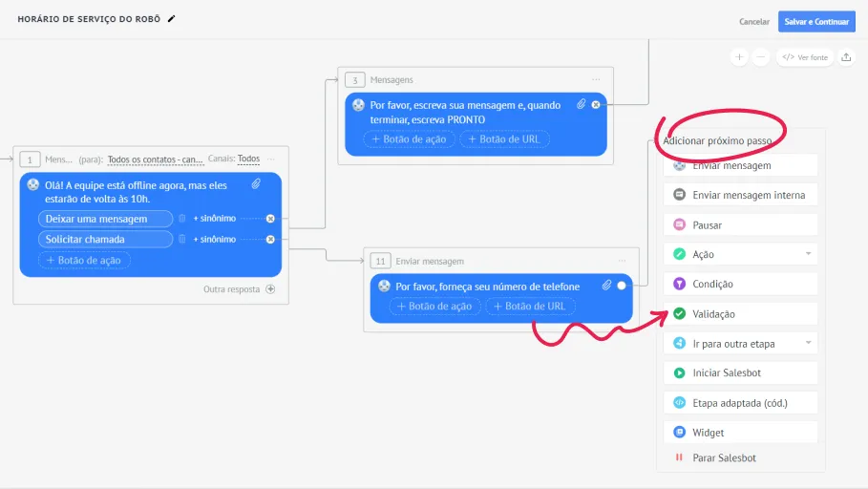Zoom out with the minus icon
The image size is (868, 489).
pos(761,57)
